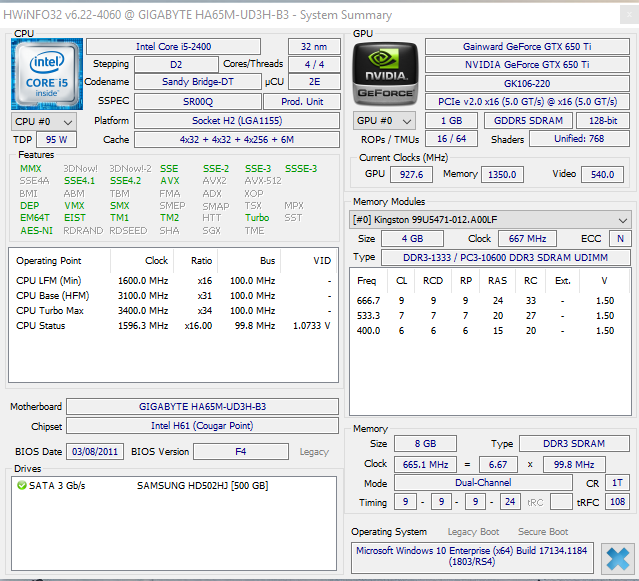This screenshot has width=639, height=581.
Task: Click the Windows 10 Enterprise OS field
Action: (x=472, y=557)
